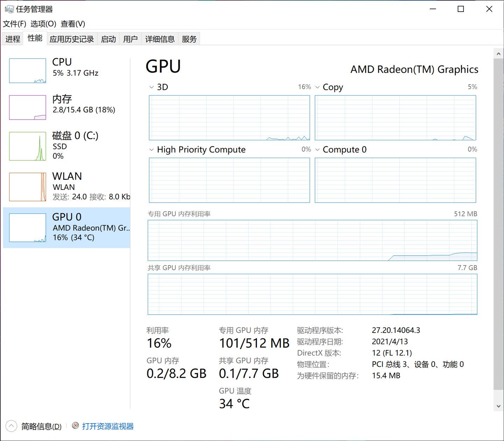Viewport: 504px width, 441px height.
Task: Click the AMD Radeon(TM) Graphics title
Action: 414,69
